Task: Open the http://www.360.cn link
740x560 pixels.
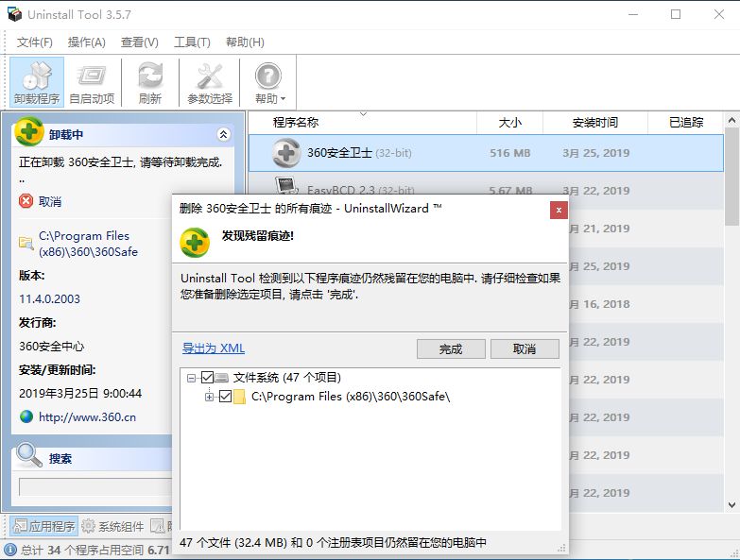Action: coord(87,417)
